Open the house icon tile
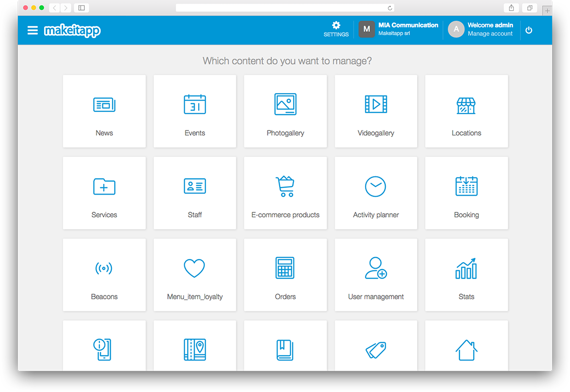This screenshot has height=392, width=570. (466, 350)
